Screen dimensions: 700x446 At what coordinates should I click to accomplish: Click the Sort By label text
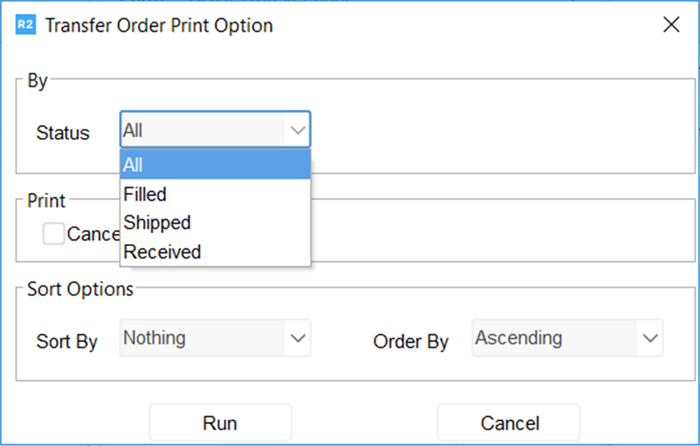tap(66, 341)
